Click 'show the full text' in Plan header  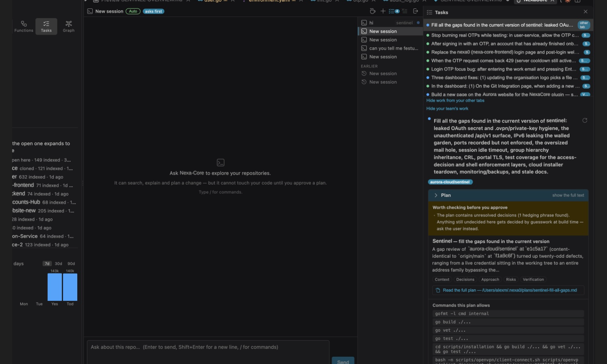coord(568,195)
